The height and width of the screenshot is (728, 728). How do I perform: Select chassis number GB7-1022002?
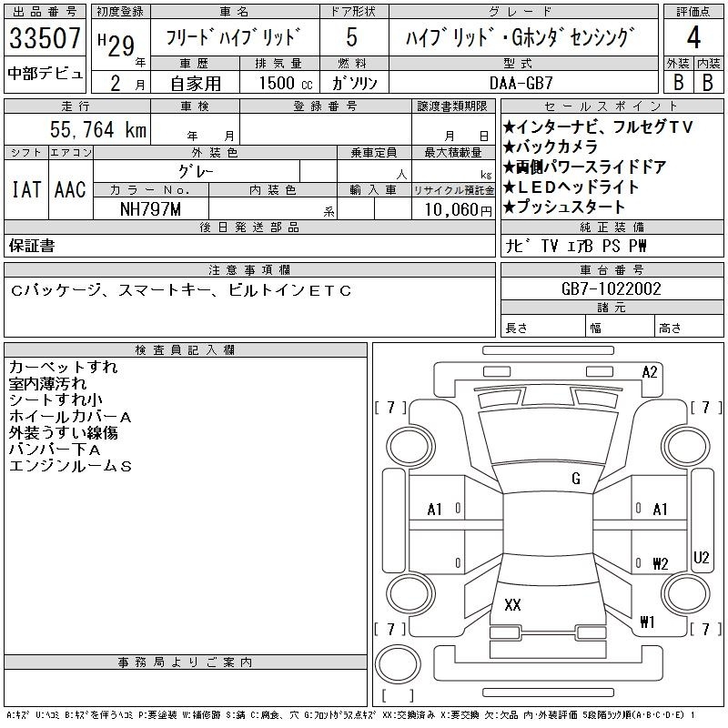[x=612, y=289]
